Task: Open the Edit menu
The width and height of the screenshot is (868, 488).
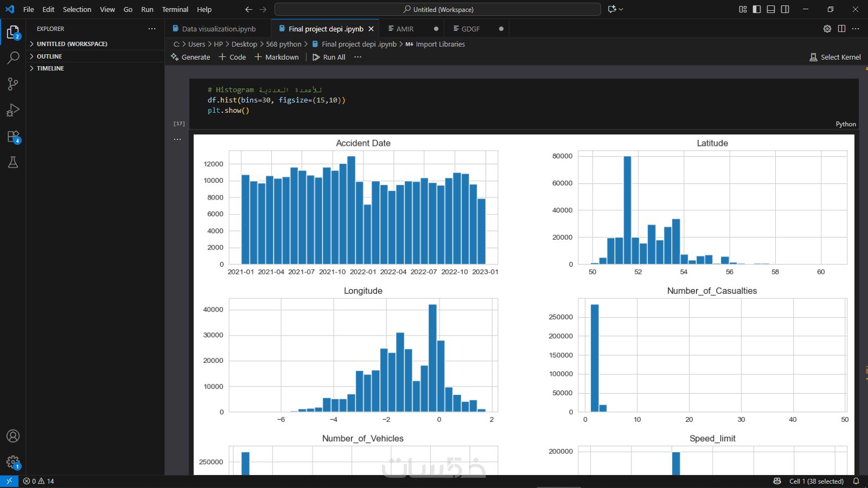Action: pos(48,9)
